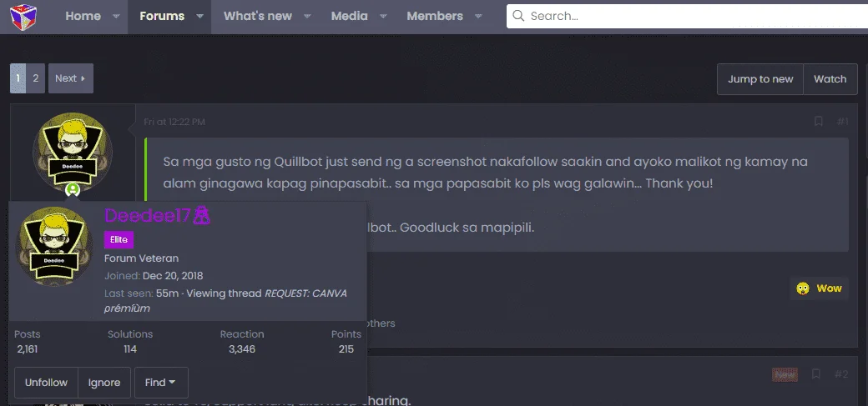The height and width of the screenshot is (406, 868).
Task: Click the forum logo icon
Action: click(x=23, y=17)
